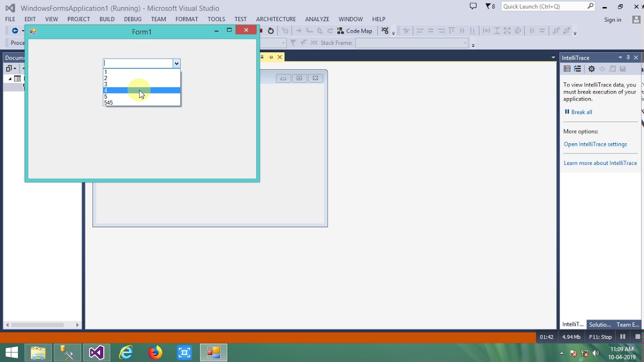Open the feedback speech bubble icon
This screenshot has width=644, height=362.
point(473,6)
